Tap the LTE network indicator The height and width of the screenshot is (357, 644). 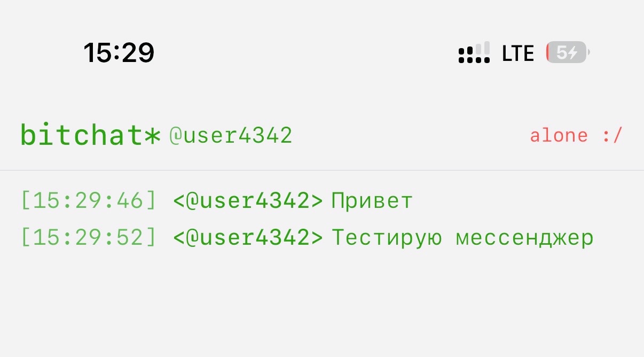[518, 53]
